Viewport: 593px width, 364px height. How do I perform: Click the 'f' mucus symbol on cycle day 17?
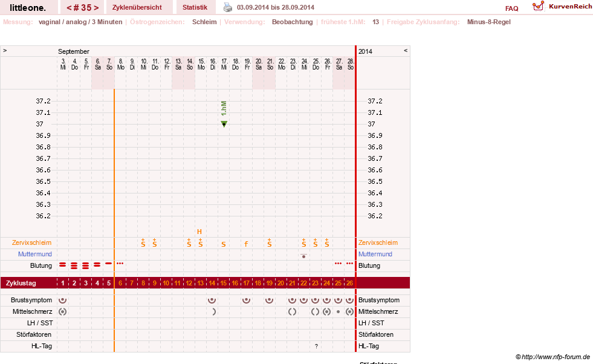click(x=246, y=244)
